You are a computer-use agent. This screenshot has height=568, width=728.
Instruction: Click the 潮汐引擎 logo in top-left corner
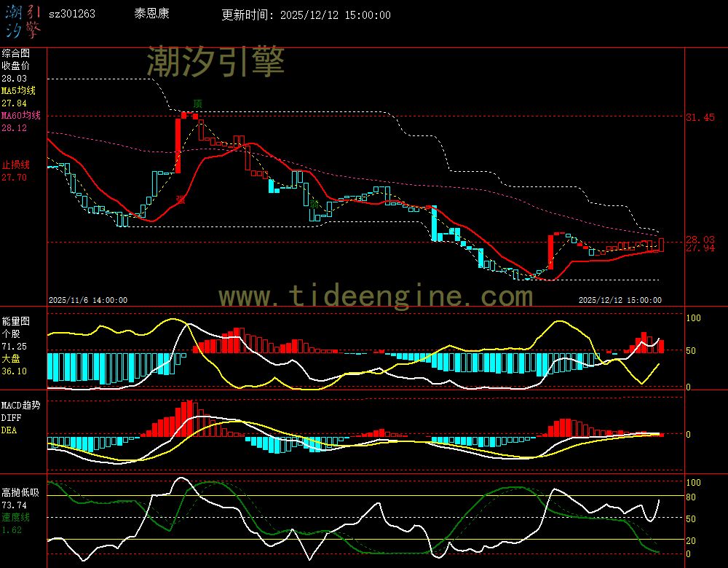[23, 20]
